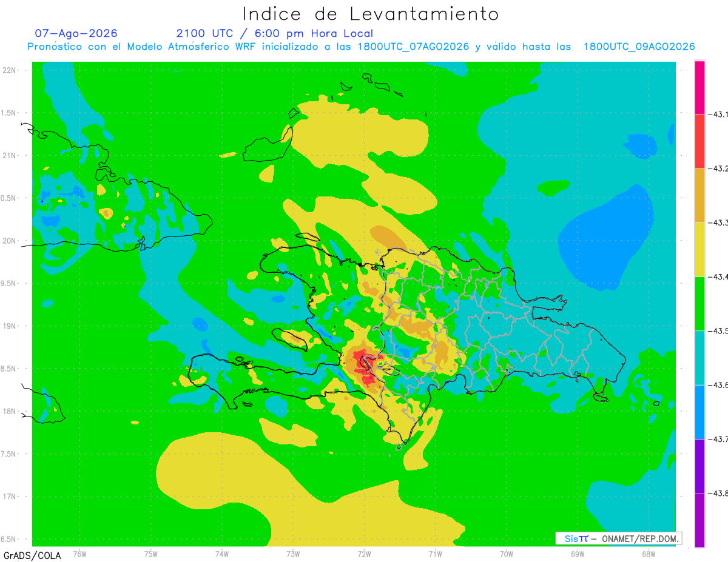
Task: Pick the cyan color bar segment
Action: [699, 358]
